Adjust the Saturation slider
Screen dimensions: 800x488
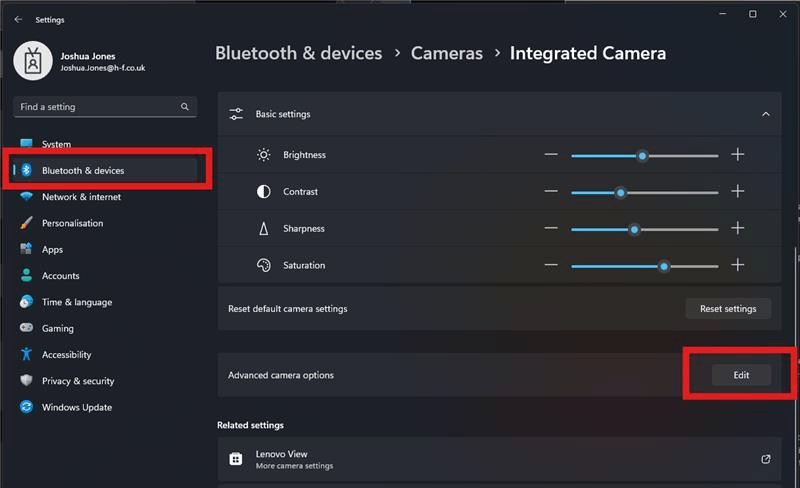(x=645, y=266)
